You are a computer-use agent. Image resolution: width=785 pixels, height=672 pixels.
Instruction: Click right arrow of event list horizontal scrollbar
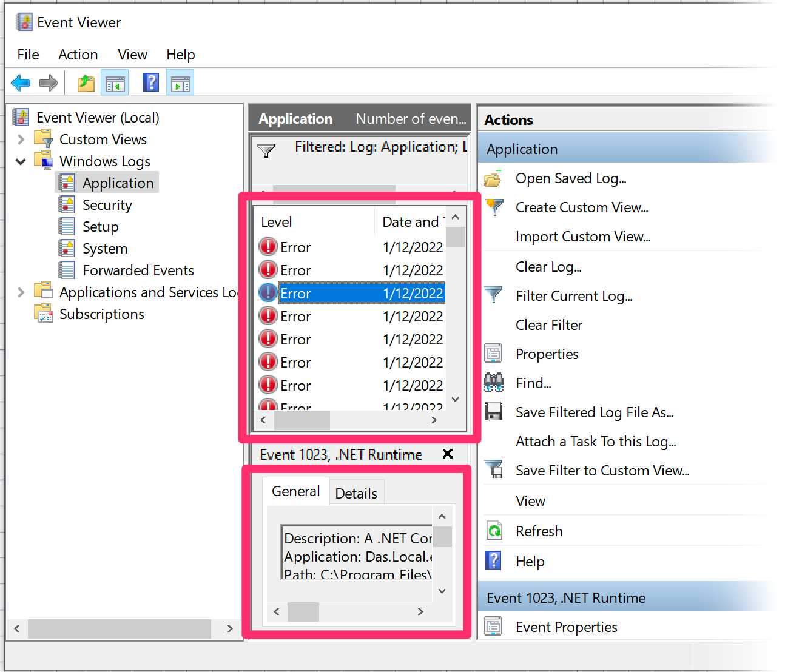click(x=434, y=420)
